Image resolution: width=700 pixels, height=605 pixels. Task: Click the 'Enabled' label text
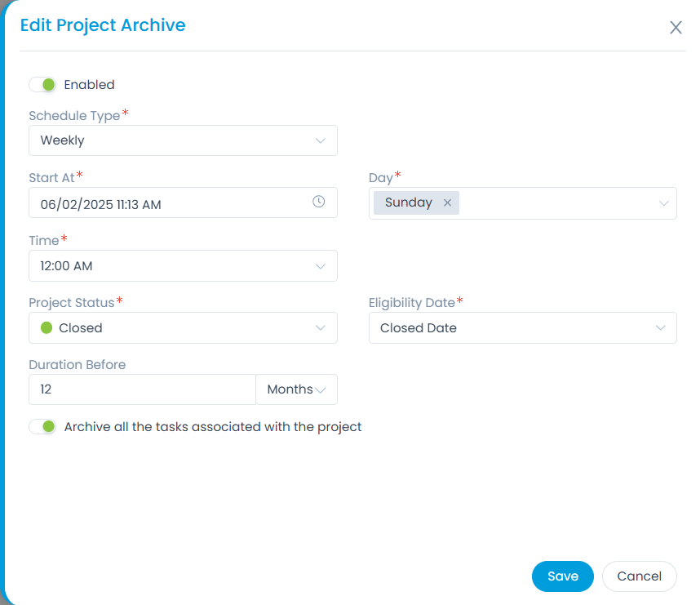click(89, 85)
